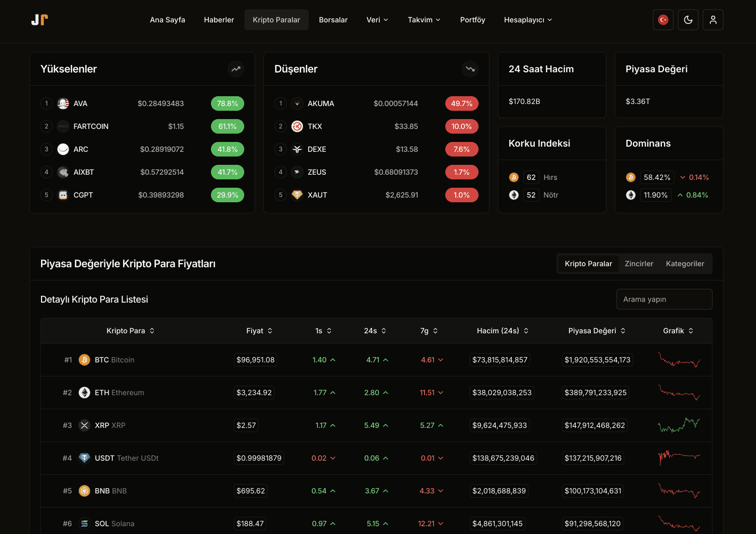
Task: Switch to the Zincirler tab
Action: coord(639,264)
